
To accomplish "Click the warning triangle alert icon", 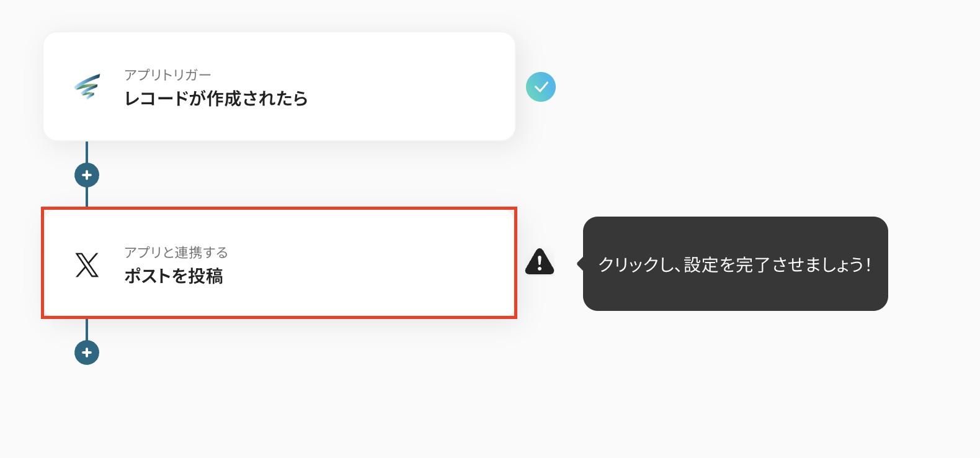I will coord(540,262).
